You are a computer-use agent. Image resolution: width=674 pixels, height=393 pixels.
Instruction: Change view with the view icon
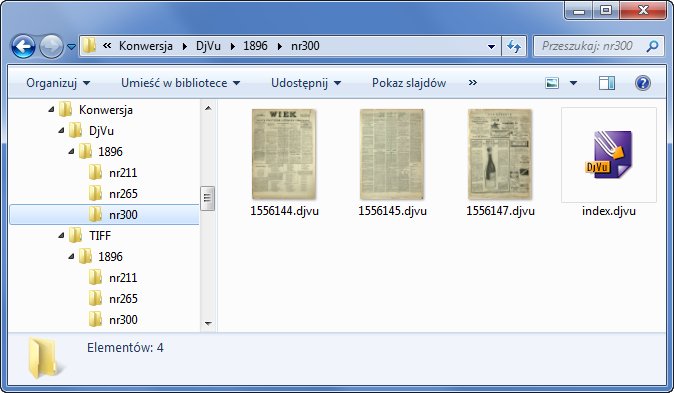(552, 83)
